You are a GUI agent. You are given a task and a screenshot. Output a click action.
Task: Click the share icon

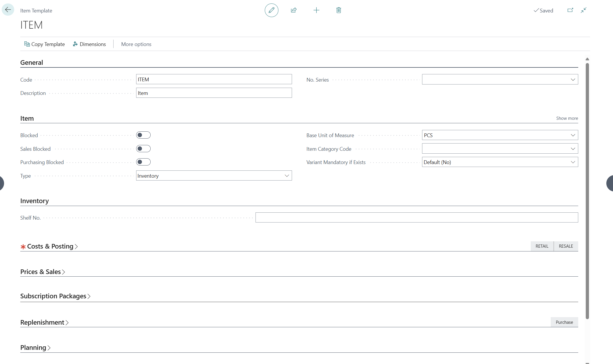click(294, 10)
